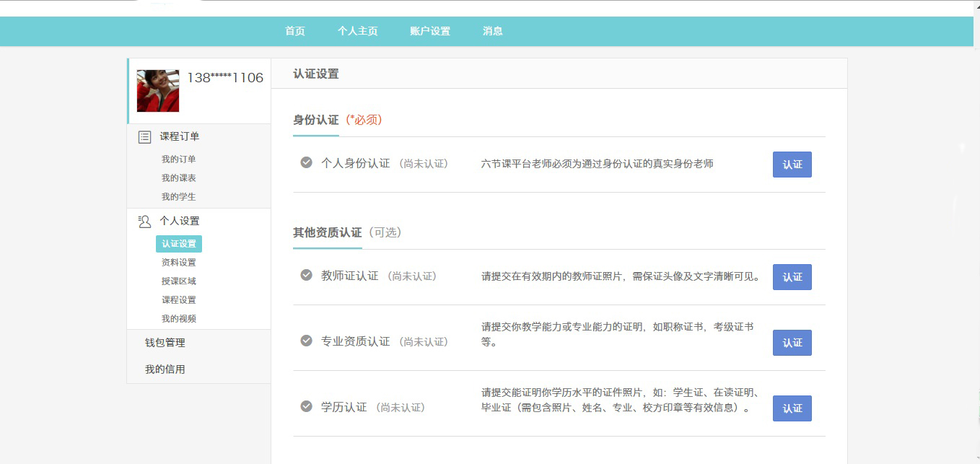Click check icon beside 专业资质认证
Screen dimensions: 980x464
(x=306, y=341)
